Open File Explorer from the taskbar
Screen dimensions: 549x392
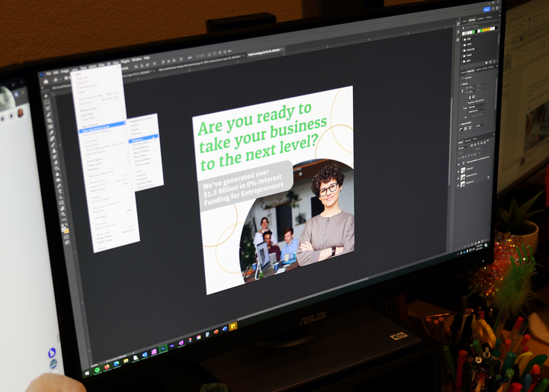tap(126, 361)
